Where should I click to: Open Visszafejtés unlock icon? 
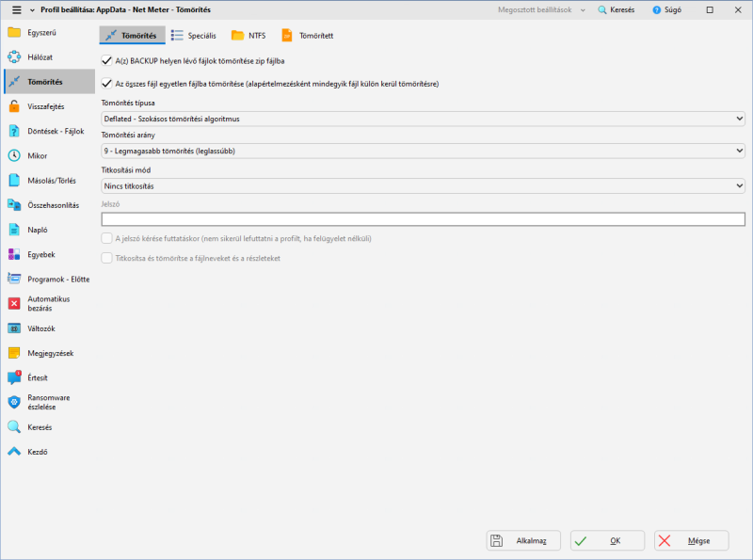[x=14, y=106]
